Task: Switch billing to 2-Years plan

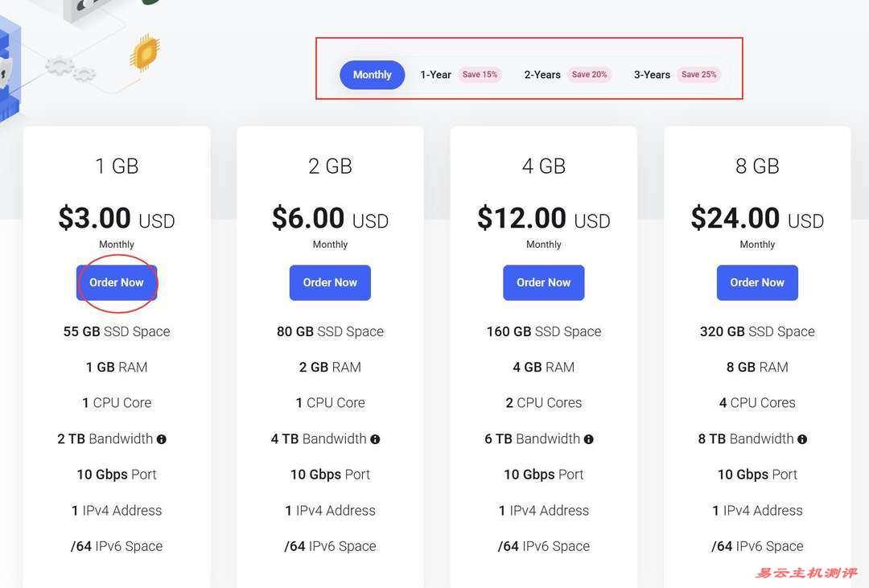Action: point(542,75)
